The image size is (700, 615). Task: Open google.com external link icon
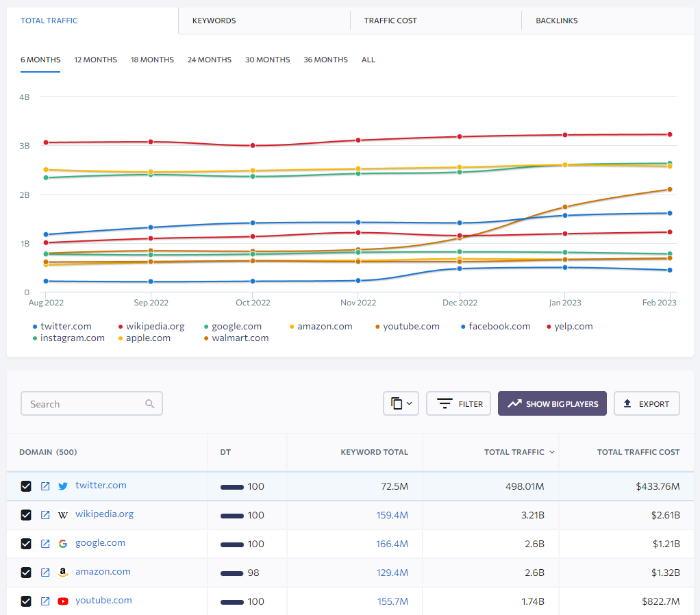pyautogui.click(x=45, y=544)
